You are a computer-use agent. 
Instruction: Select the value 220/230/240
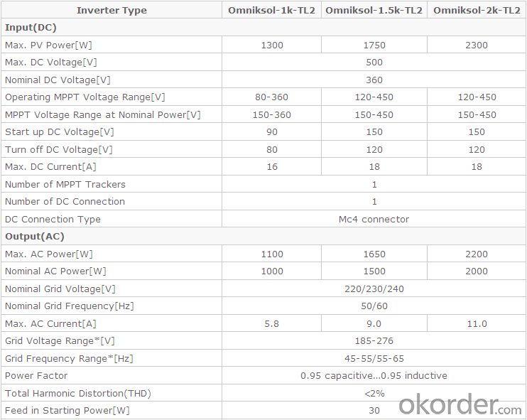pos(374,289)
